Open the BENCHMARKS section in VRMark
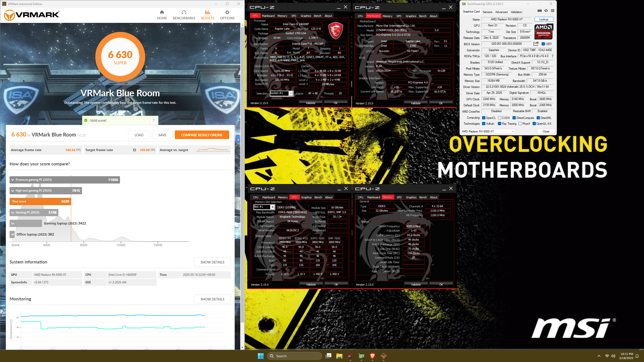 184,15
